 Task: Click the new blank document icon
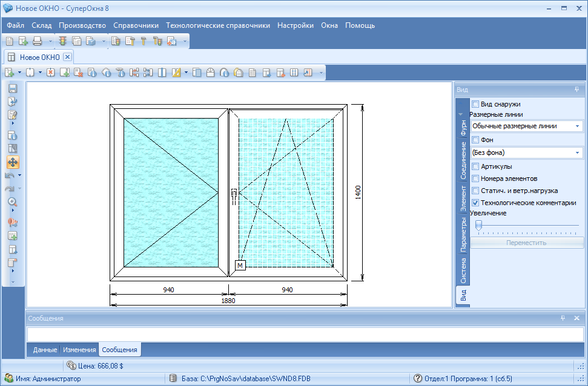coord(9,41)
